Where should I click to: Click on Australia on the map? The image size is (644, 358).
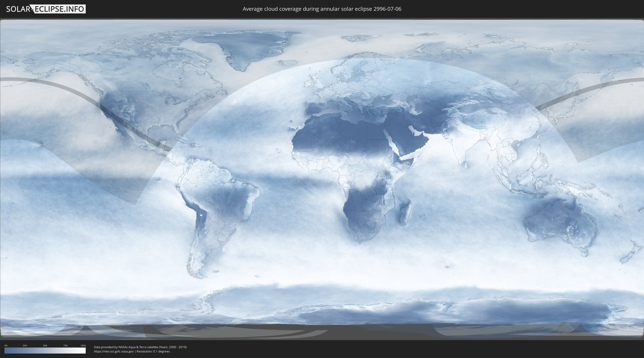pyautogui.click(x=560, y=223)
